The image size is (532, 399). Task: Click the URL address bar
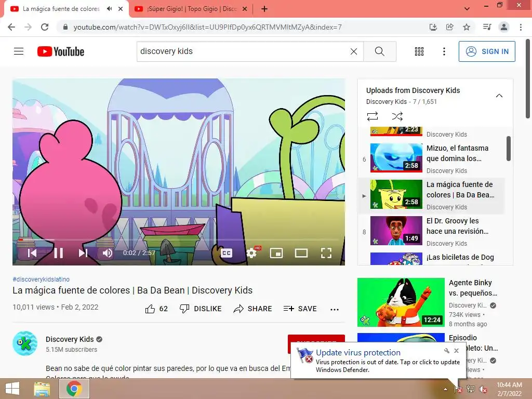pos(208,27)
